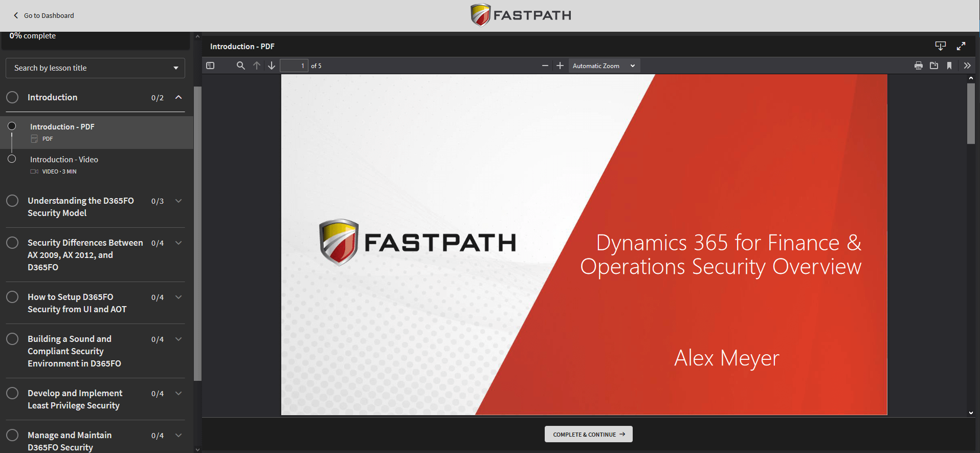The image size is (980, 453).
Task: Click the course sidebar scrollbar thumb
Action: tap(197, 233)
